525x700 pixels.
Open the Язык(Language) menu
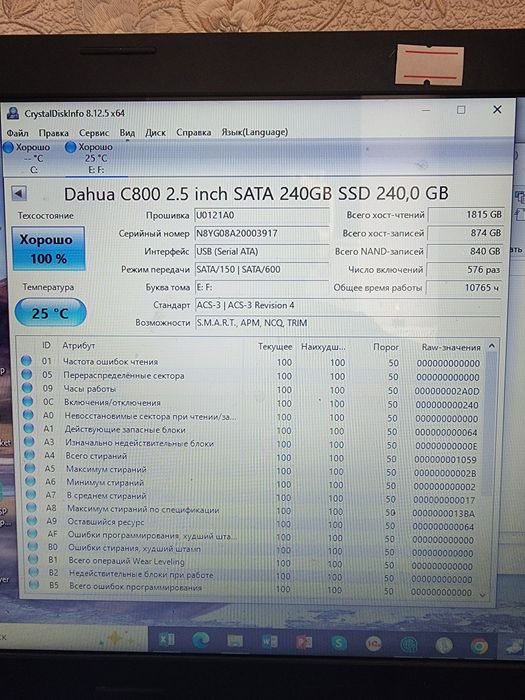coord(255,132)
